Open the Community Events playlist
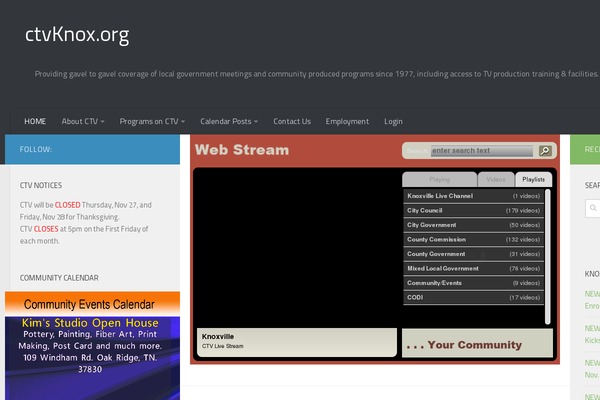 coord(473,283)
